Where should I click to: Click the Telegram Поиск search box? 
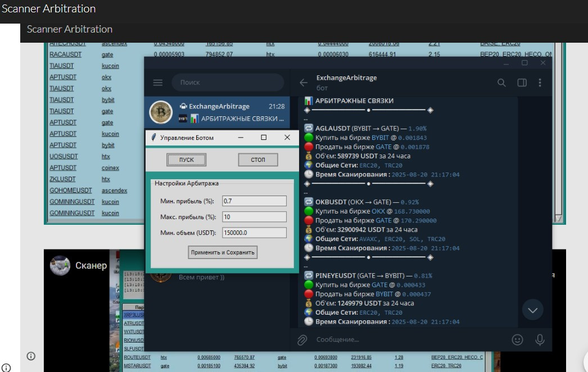click(x=228, y=83)
